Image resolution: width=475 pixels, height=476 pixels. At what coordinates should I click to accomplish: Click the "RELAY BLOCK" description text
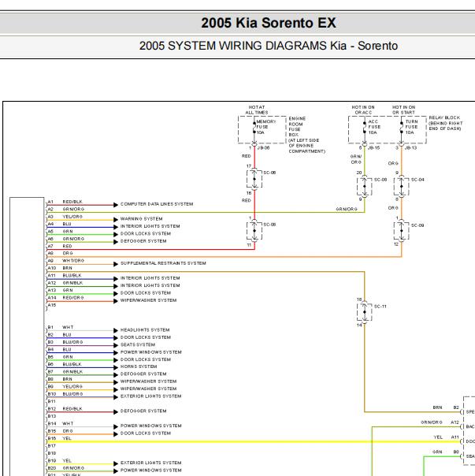446,123
